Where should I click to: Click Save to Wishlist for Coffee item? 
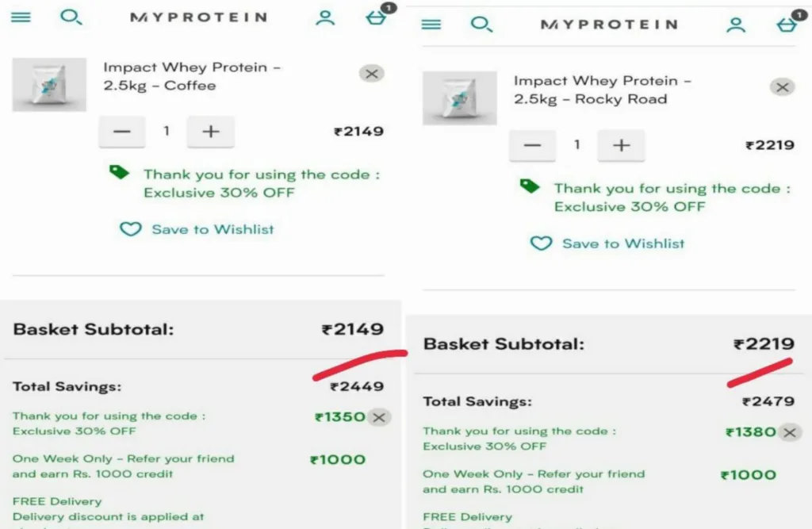[211, 229]
